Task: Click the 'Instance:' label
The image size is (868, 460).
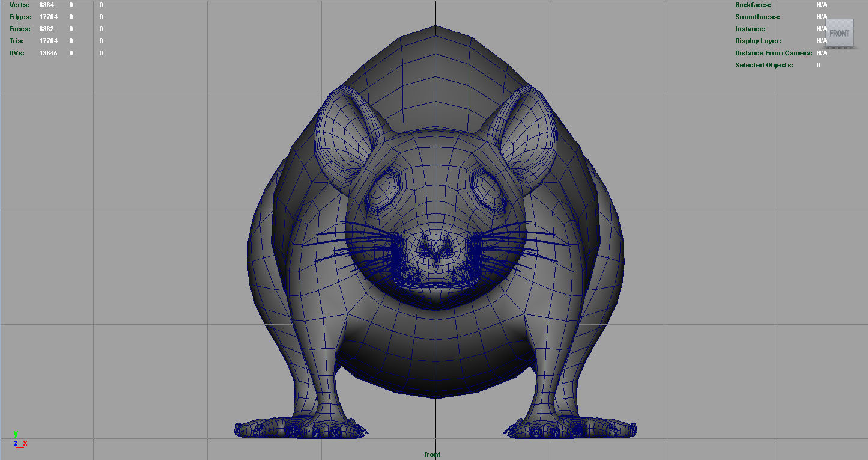Action: point(750,29)
